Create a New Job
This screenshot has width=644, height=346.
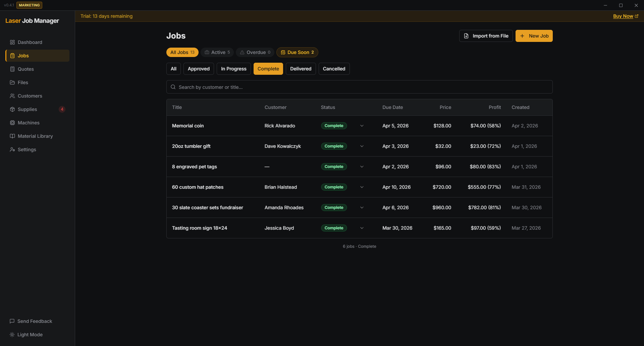tap(534, 36)
